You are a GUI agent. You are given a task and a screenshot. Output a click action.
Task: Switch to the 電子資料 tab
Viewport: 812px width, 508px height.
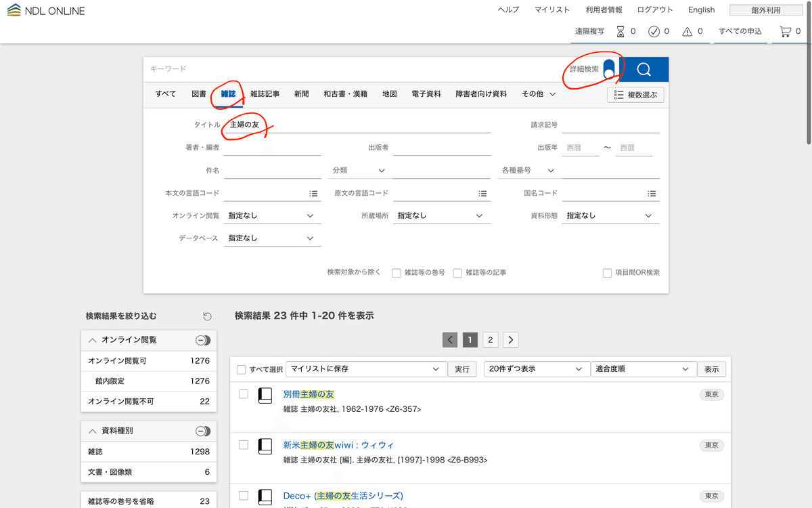coord(426,94)
